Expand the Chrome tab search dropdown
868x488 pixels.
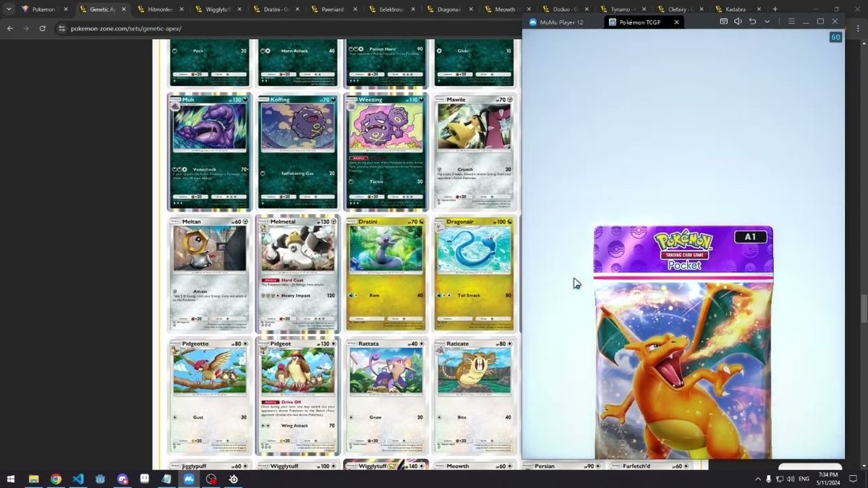click(x=9, y=9)
